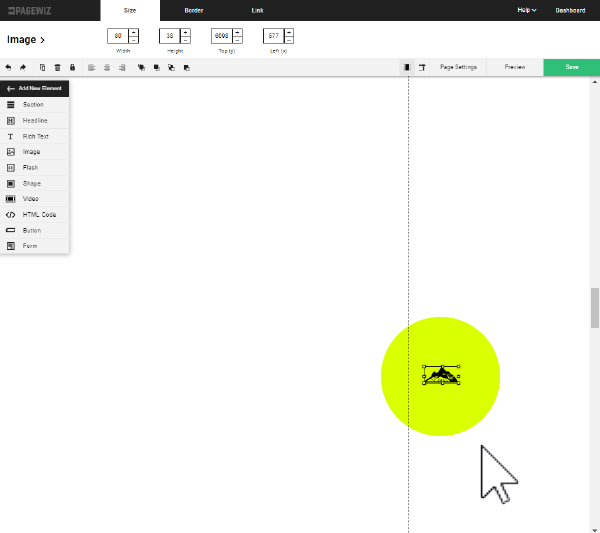
Task: Align element left
Action: point(91,68)
